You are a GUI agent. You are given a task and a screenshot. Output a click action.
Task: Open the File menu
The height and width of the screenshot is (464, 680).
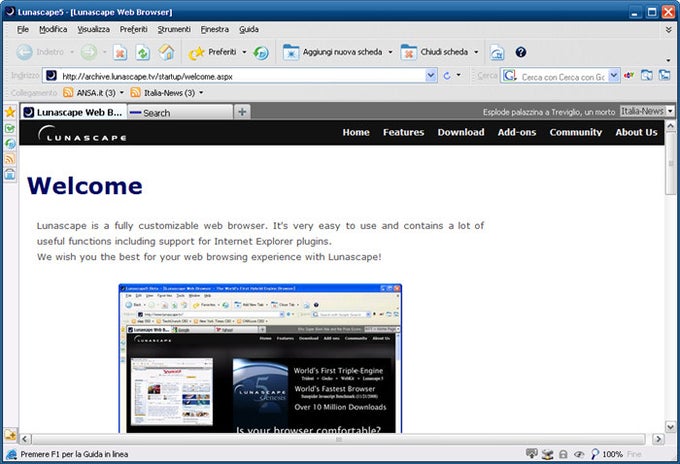(23, 29)
